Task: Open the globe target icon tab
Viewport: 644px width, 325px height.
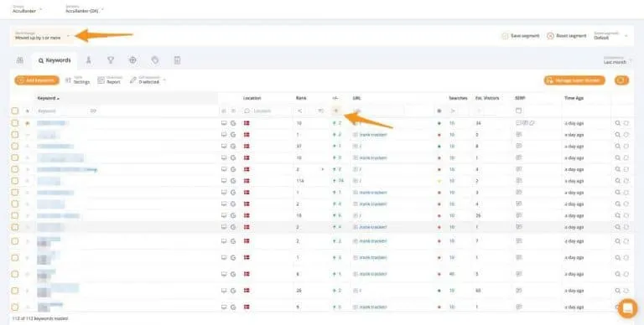Action: 132,60
